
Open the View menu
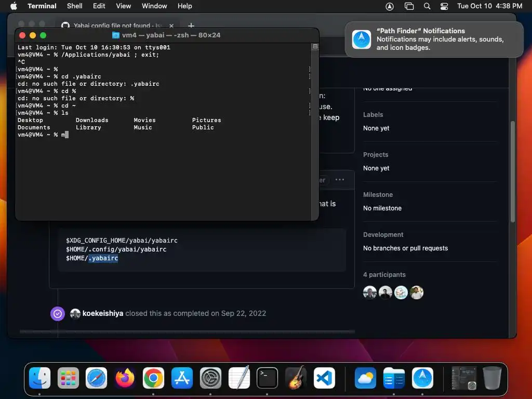124,6
